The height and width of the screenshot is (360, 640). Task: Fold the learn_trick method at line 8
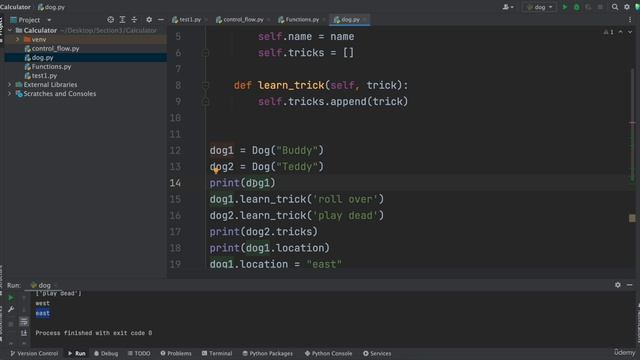point(205,85)
